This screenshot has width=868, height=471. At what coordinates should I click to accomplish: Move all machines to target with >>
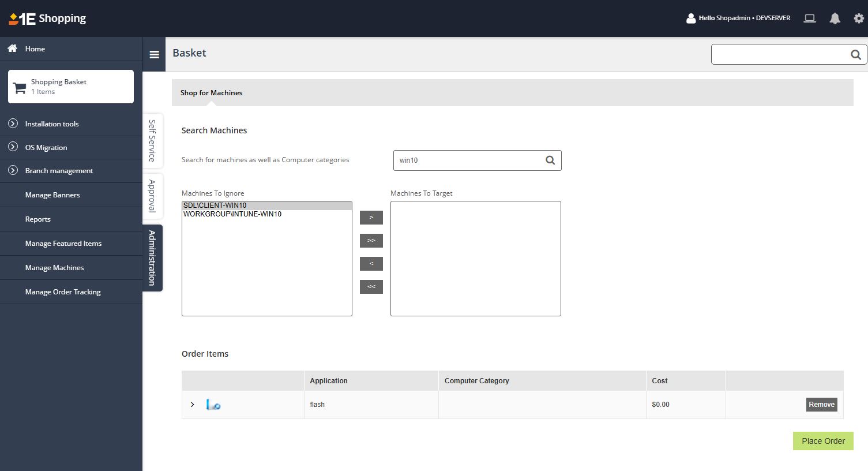(x=371, y=241)
